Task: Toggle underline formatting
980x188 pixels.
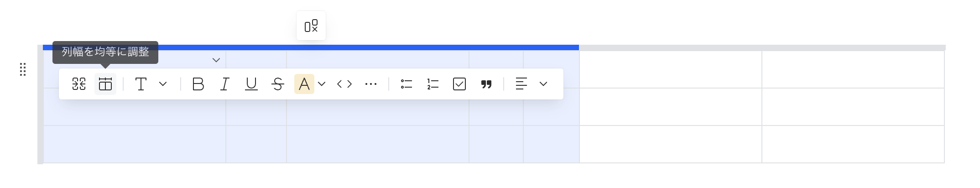Action: point(251,84)
